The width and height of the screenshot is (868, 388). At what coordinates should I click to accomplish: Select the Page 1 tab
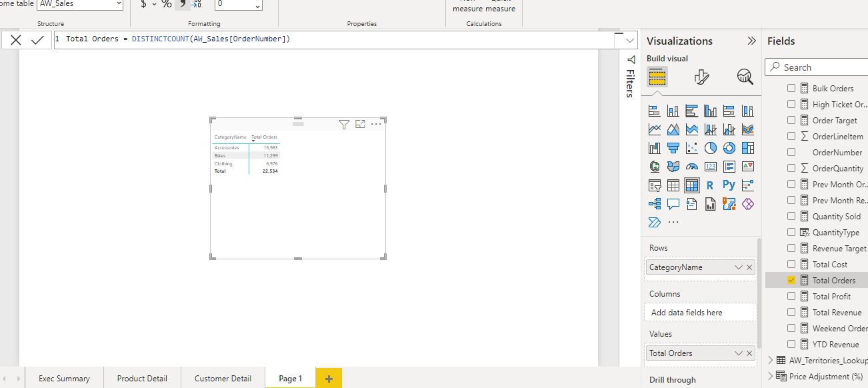coord(290,378)
